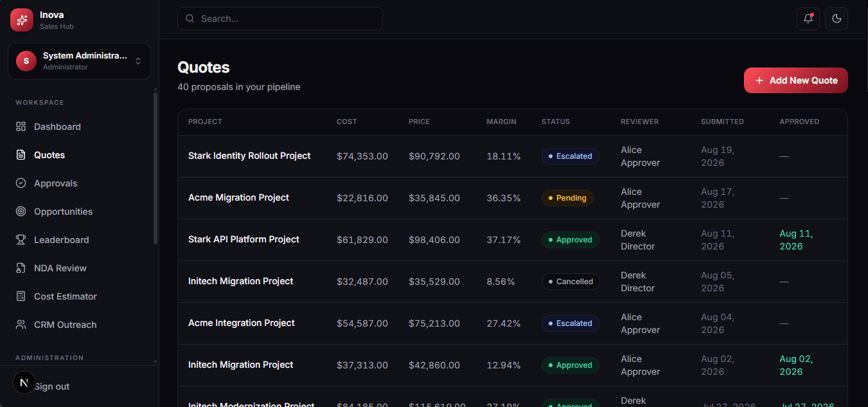Viewport: 868px width, 407px height.
Task: Click the red S user avatar
Action: pos(26,61)
